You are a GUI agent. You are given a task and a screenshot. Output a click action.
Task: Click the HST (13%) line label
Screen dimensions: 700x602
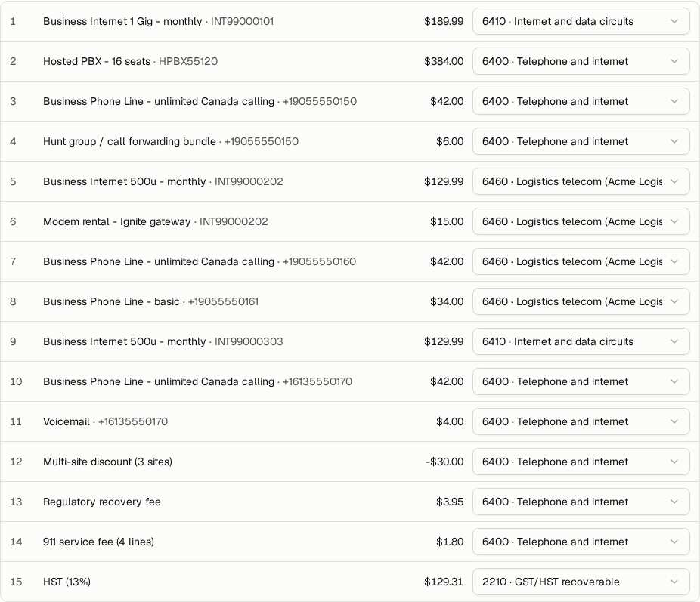pyautogui.click(x=67, y=582)
